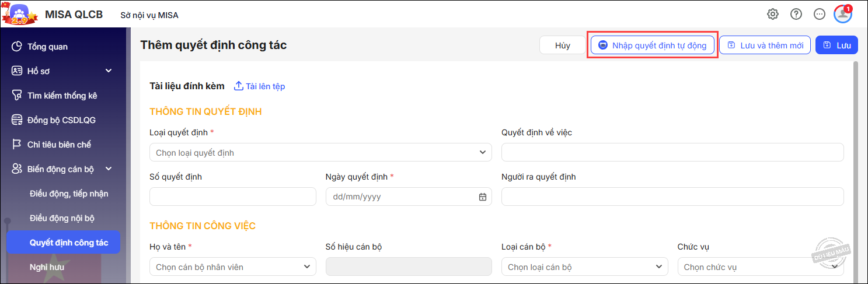Click the Tổng quan pie chart icon

click(x=17, y=47)
